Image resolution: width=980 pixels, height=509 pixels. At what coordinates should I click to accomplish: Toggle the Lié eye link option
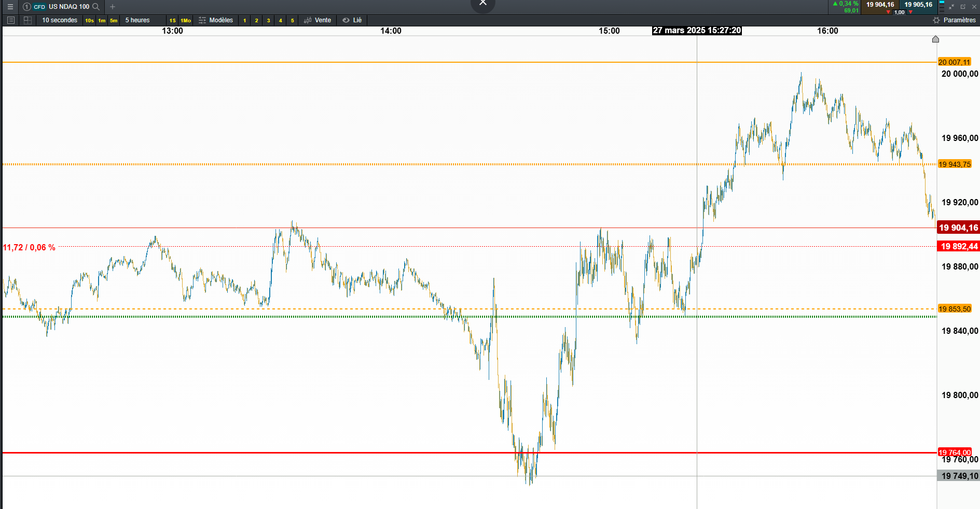pyautogui.click(x=352, y=20)
